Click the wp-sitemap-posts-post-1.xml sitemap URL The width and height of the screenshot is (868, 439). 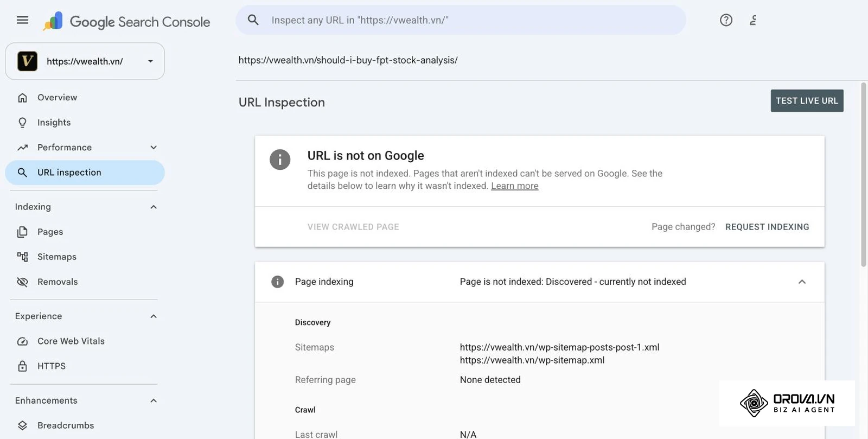point(560,347)
